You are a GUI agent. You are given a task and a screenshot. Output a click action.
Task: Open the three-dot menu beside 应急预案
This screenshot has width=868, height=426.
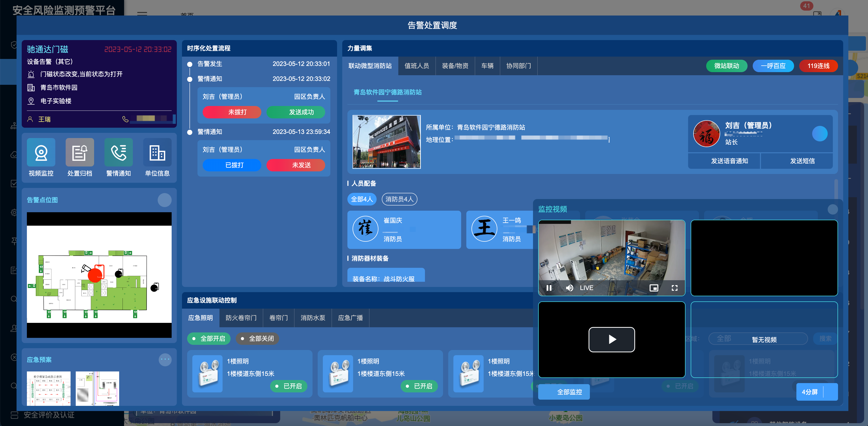[x=165, y=359]
